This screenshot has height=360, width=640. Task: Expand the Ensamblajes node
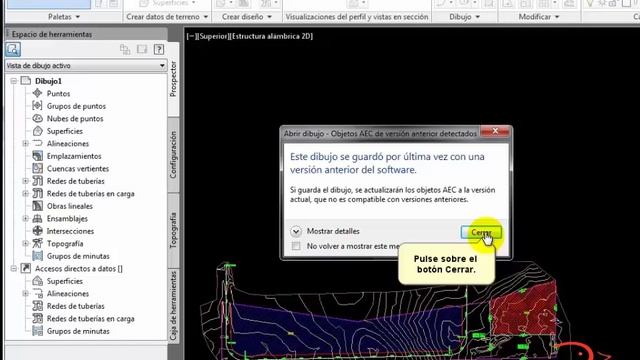coord(25,218)
